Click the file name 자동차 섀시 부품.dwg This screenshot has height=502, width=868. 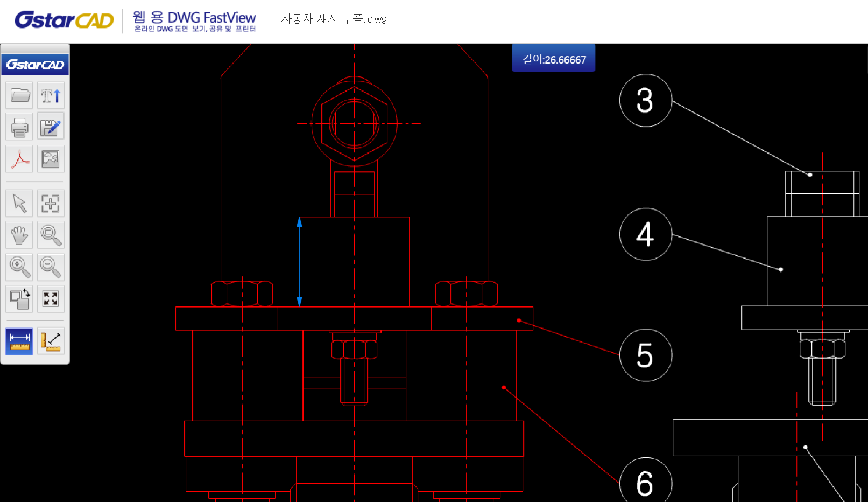[334, 19]
